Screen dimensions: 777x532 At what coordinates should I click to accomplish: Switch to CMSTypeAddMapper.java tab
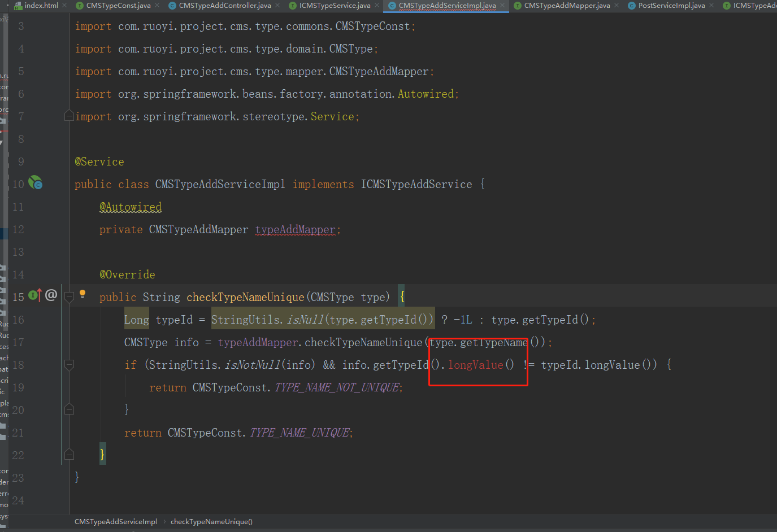pos(567,6)
